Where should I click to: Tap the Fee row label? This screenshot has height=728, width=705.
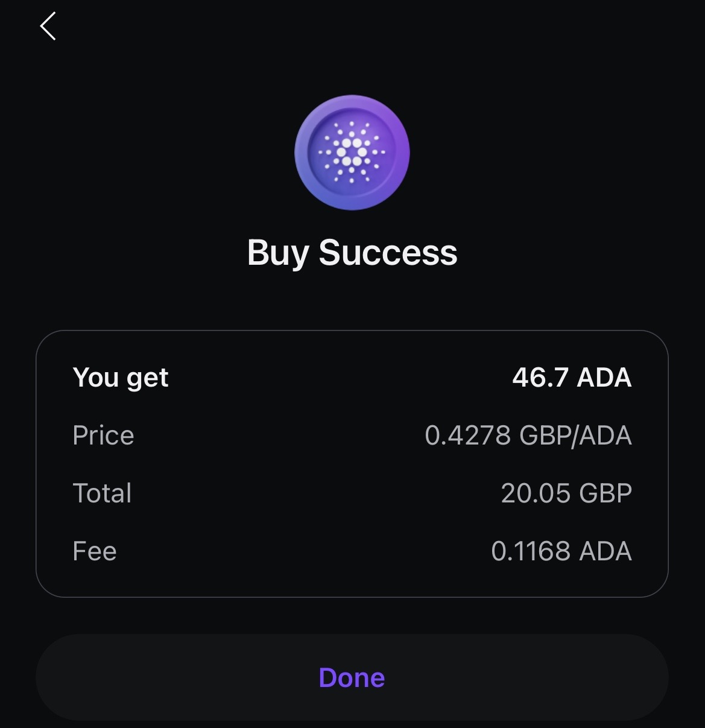point(95,551)
